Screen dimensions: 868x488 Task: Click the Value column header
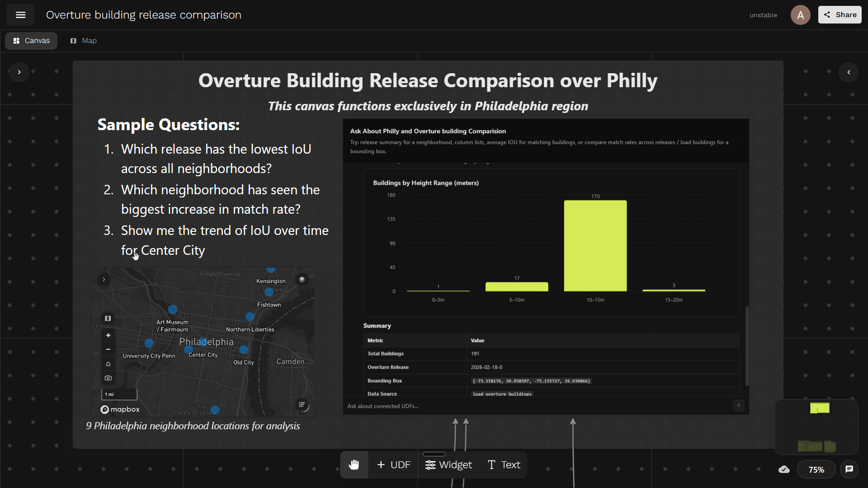point(477,341)
